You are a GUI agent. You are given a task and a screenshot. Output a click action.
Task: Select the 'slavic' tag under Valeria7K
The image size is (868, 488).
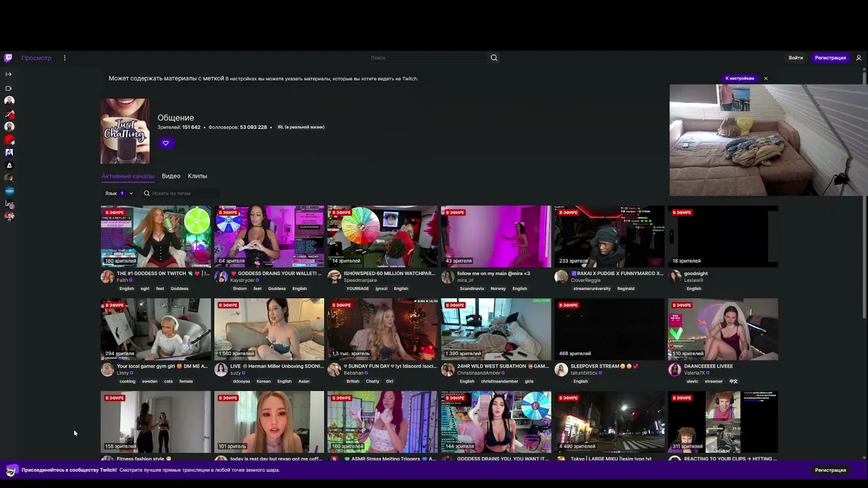click(692, 382)
